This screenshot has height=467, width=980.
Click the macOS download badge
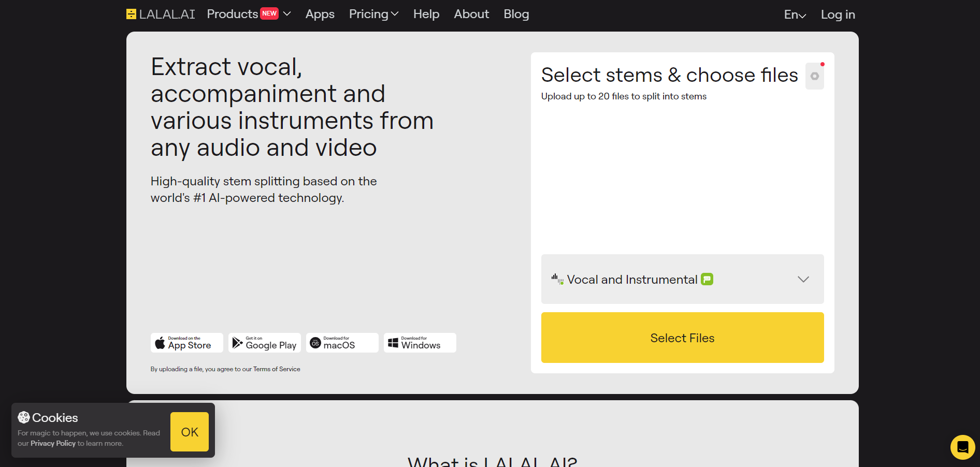tap(342, 343)
